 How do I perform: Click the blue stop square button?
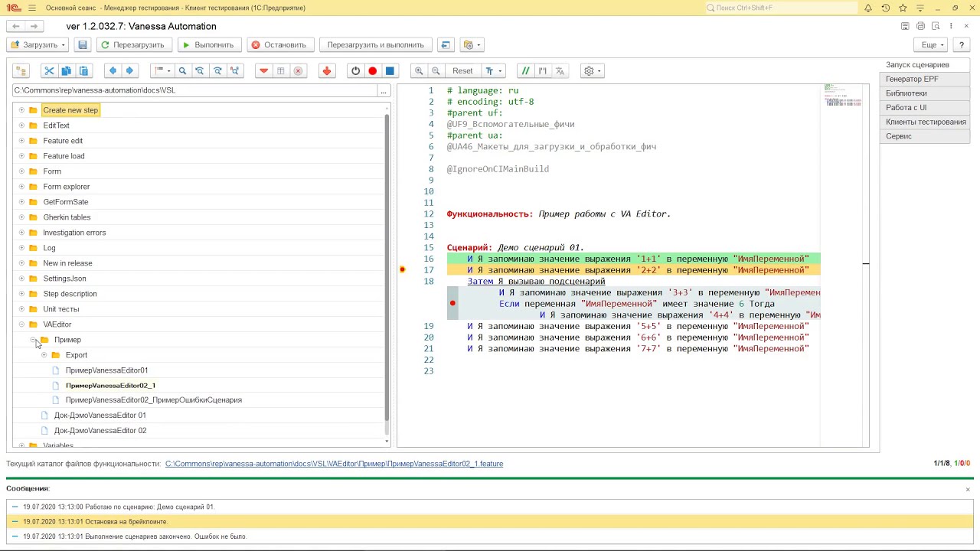(x=390, y=71)
